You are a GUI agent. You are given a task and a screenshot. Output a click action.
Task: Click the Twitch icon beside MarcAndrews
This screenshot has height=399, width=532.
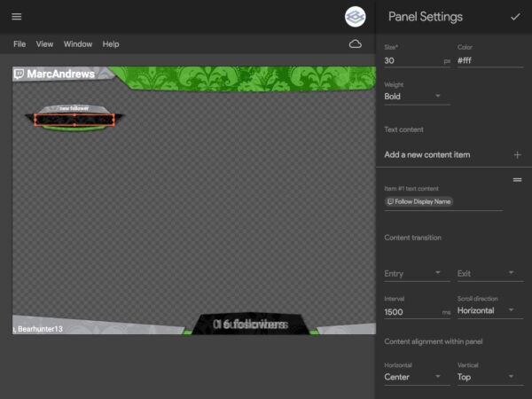point(19,74)
